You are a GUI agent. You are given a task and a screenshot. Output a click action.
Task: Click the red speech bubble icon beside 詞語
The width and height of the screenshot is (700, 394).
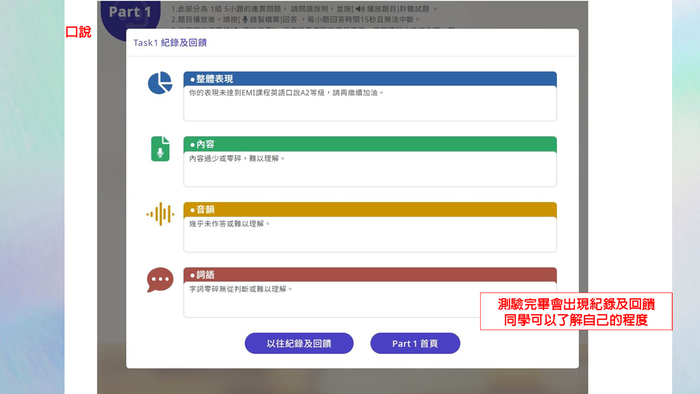coord(160,280)
